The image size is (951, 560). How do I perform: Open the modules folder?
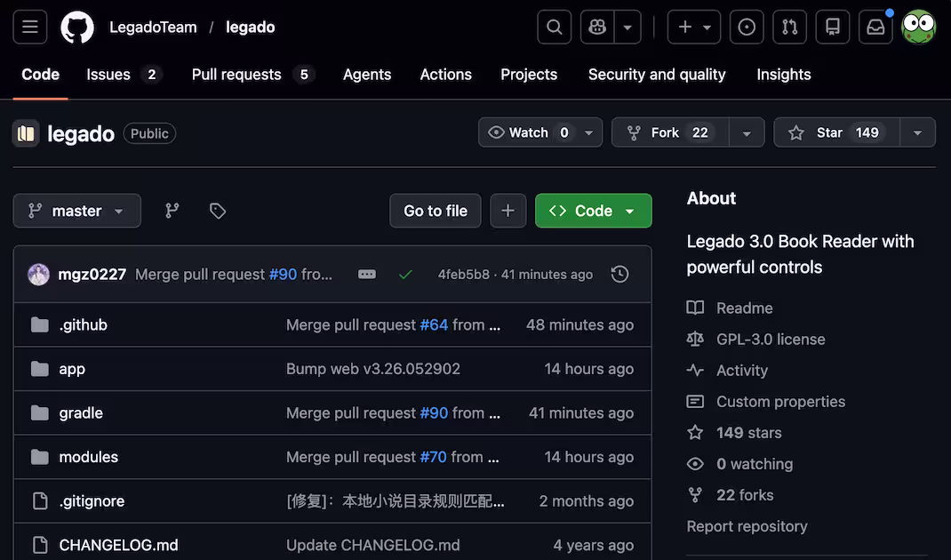coord(89,457)
